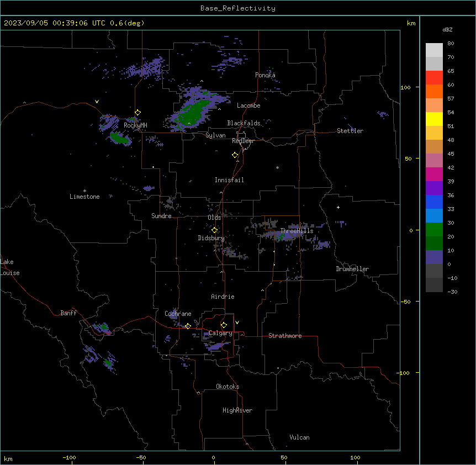Click the Okotoks town label
This screenshot has height=465, width=476.
pyautogui.click(x=228, y=387)
